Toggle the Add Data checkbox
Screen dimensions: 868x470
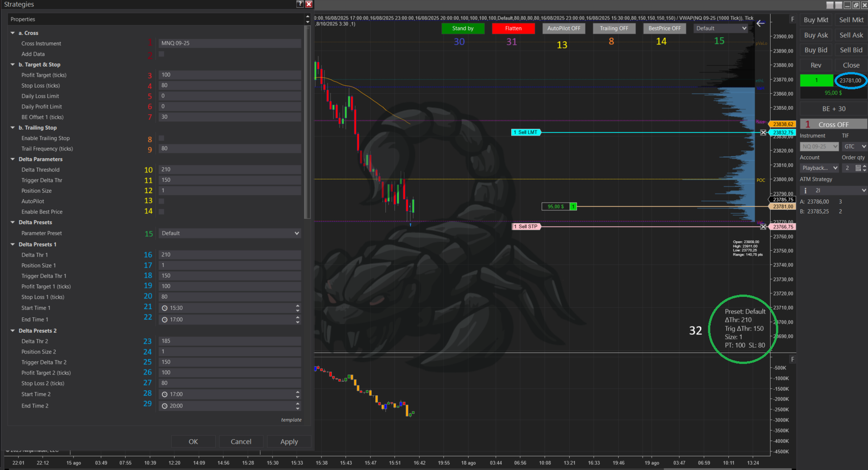(161, 54)
